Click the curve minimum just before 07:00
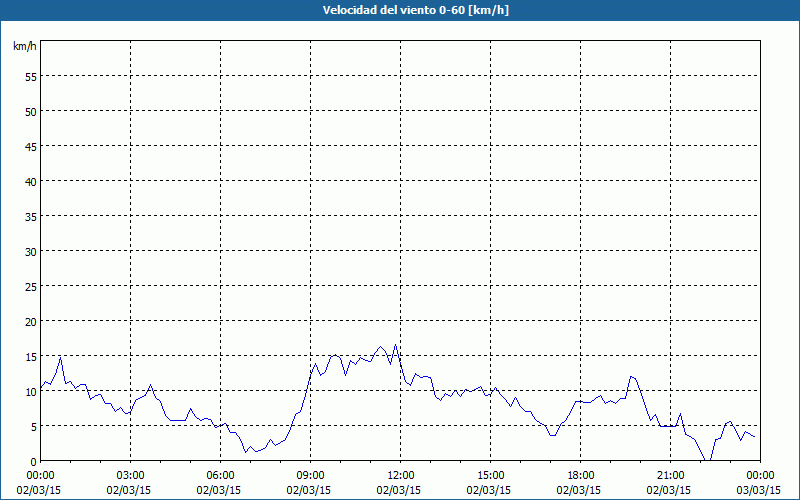Screen dimensions: 800x500 click(x=245, y=452)
